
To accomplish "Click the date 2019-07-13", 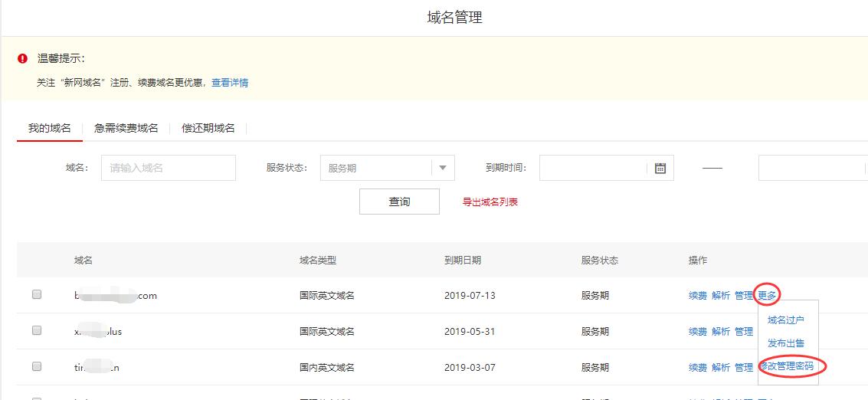I will 470,296.
